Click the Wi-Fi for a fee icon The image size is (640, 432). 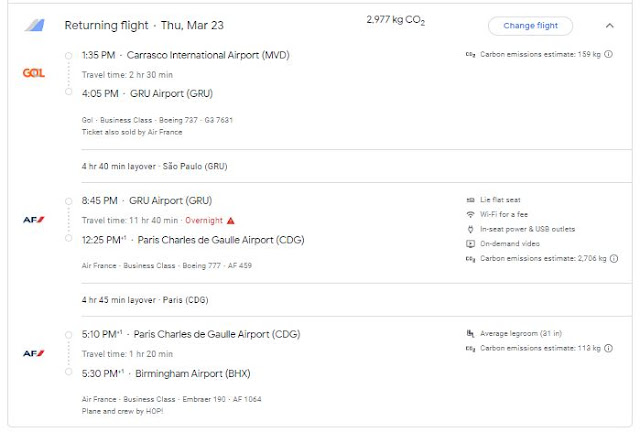[470, 215]
